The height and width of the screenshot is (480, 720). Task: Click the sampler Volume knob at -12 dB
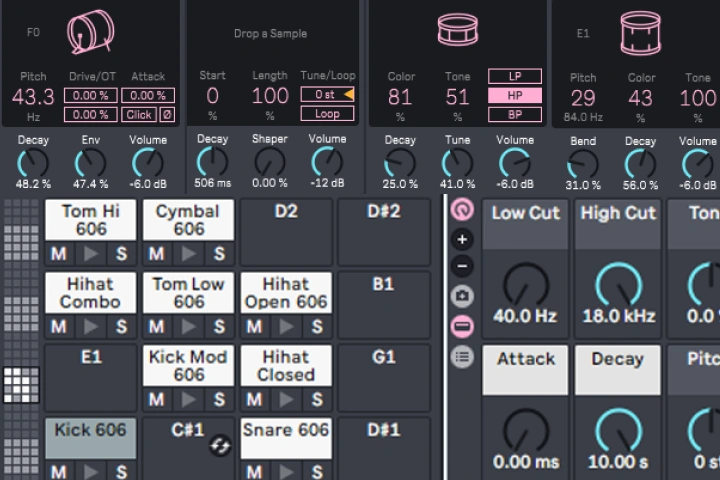[327, 162]
